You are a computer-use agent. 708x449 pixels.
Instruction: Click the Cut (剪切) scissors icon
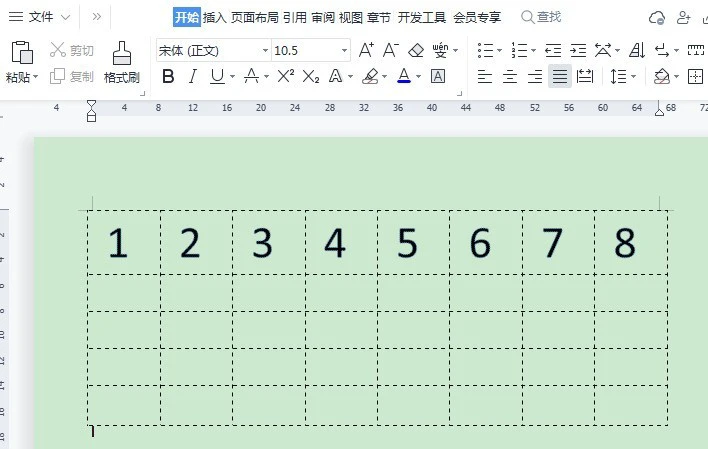(58, 50)
